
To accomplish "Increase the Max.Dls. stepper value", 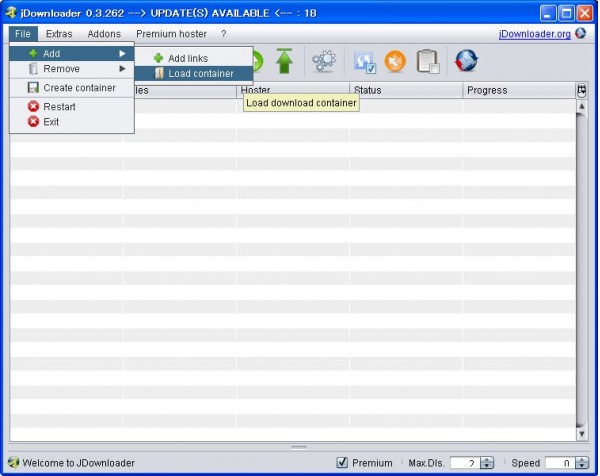I will click(487, 460).
